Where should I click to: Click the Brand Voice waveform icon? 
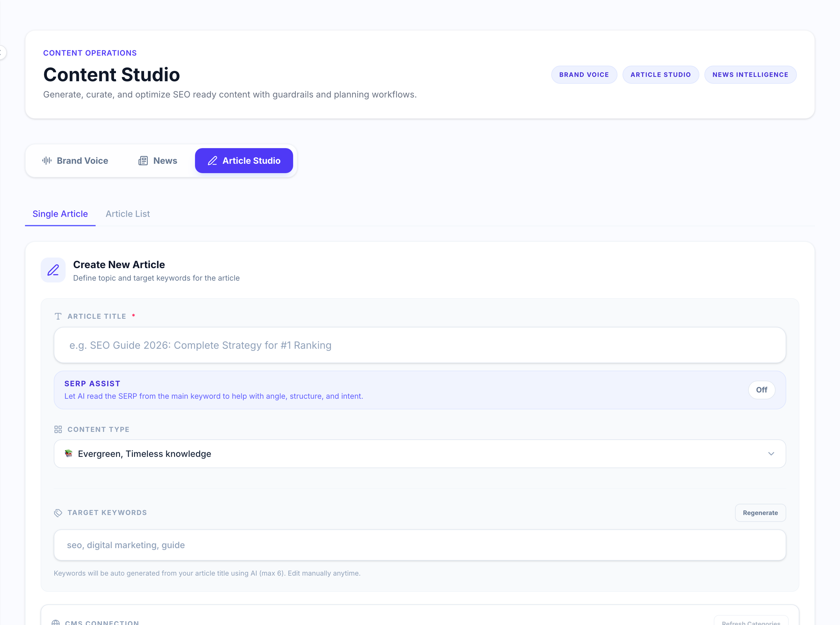[47, 161]
